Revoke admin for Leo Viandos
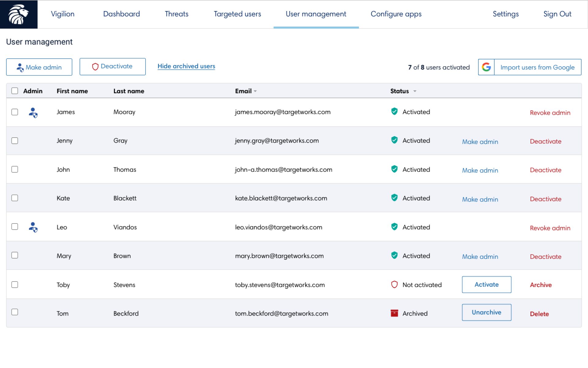Viewport: 588px width, 368px height. [550, 228]
